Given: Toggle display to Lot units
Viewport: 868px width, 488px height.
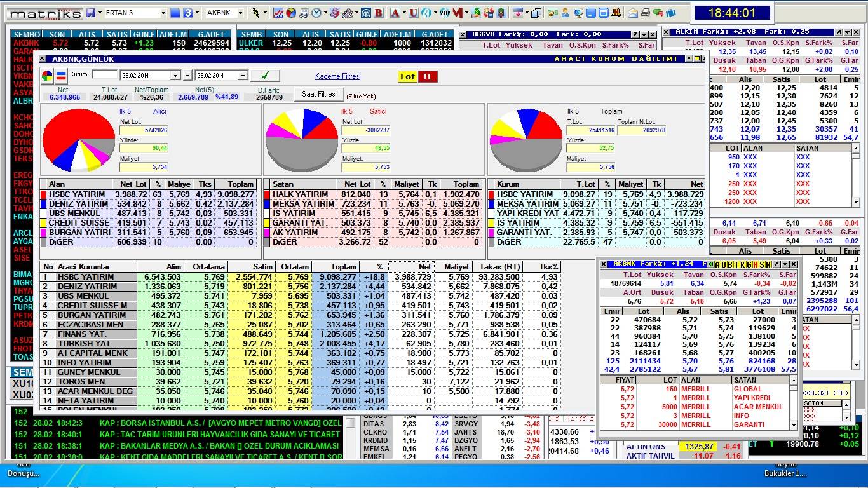Looking at the screenshot, I should (407, 76).
